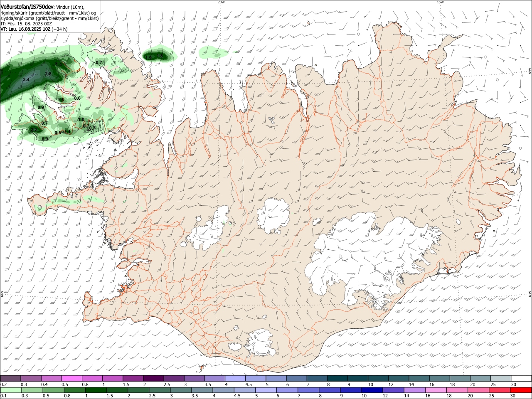Click the pale lavender 4 snow scale swatch
Image resolution: width=532 pixels, height=399 pixels.
(x=235, y=378)
